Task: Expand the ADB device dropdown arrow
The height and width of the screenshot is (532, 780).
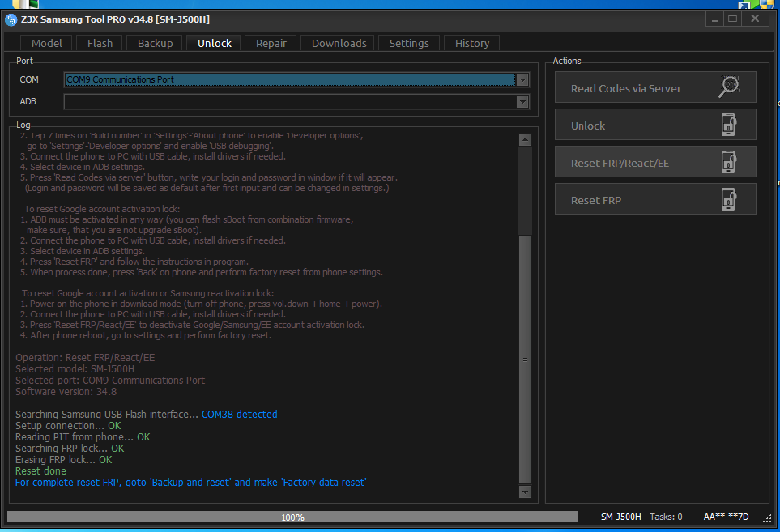Action: tap(522, 101)
